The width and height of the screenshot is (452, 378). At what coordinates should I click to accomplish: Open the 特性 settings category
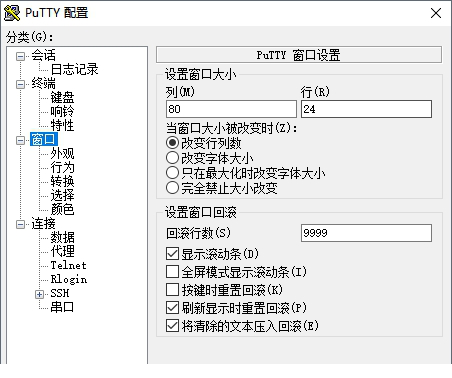(62, 125)
